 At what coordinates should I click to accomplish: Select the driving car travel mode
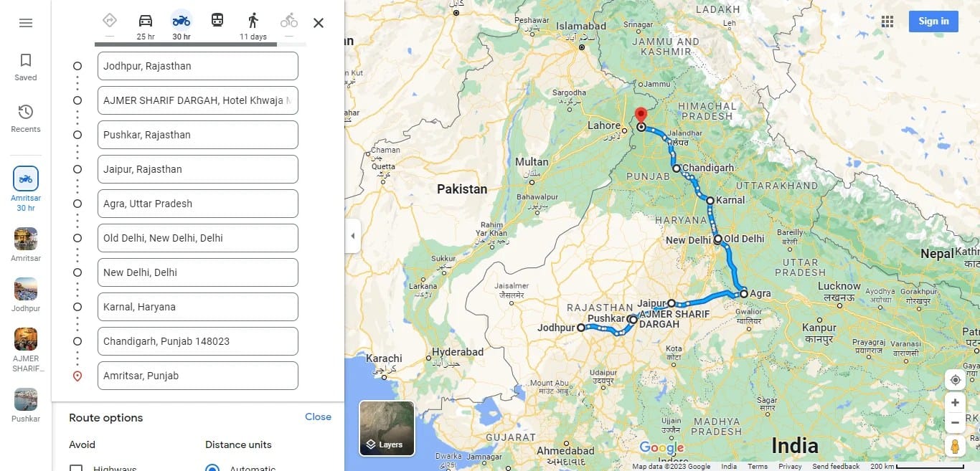pyautogui.click(x=146, y=26)
